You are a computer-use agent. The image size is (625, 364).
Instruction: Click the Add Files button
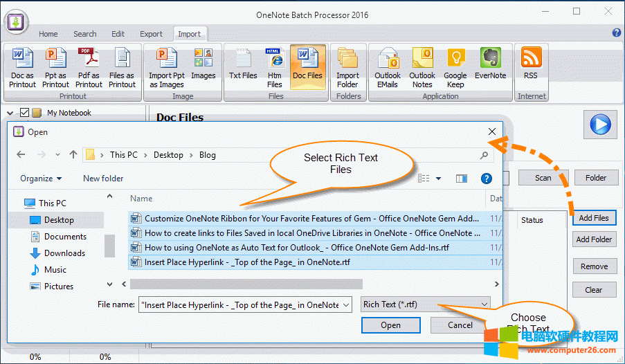594,218
